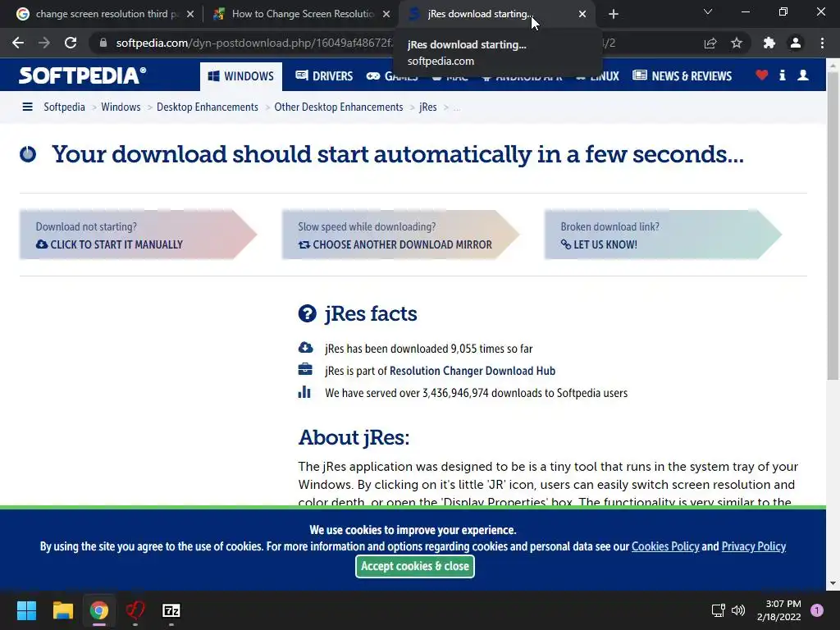
Task: Open the tab search dropdown chevron
Action: (708, 11)
